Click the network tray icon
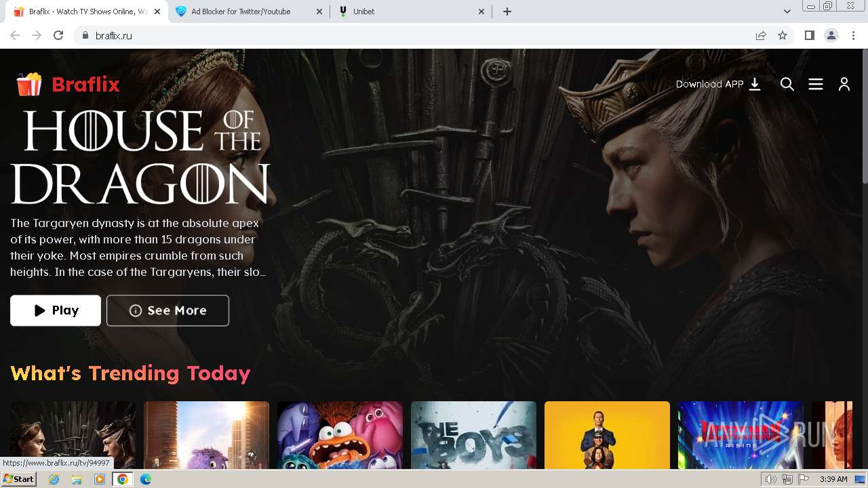This screenshot has height=488, width=868. [x=787, y=479]
